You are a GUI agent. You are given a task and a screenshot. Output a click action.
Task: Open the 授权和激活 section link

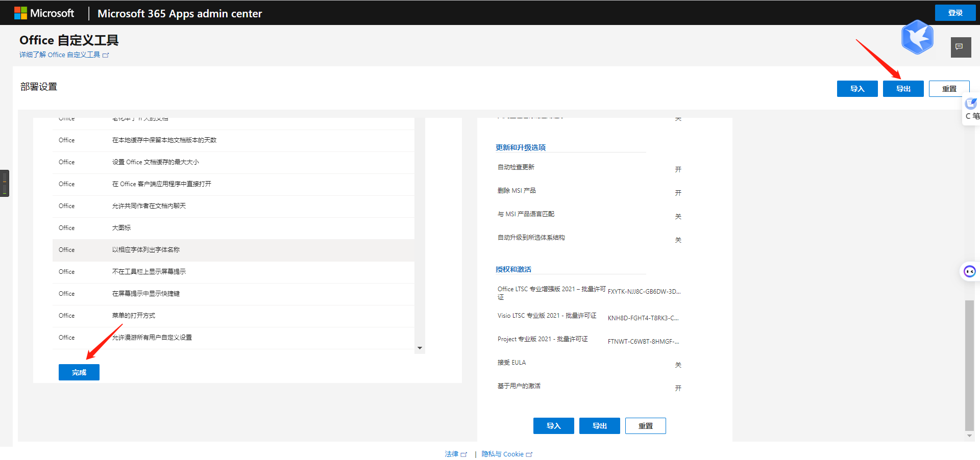[513, 269]
